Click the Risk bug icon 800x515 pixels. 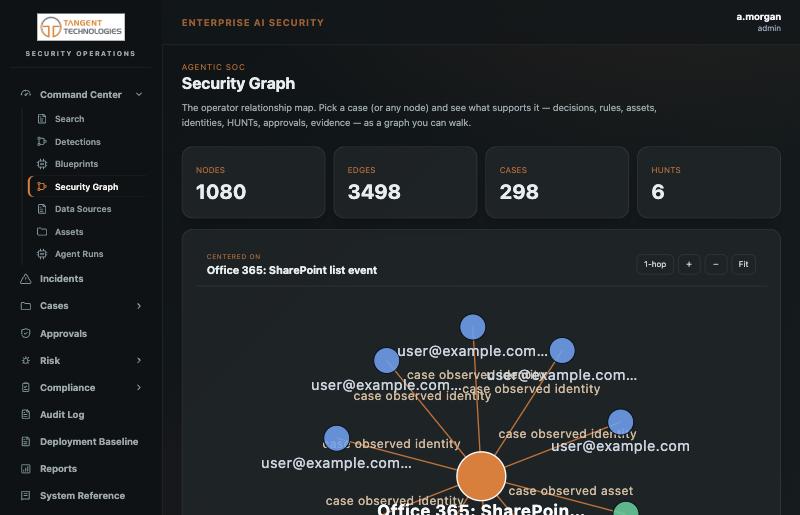[x=26, y=360]
